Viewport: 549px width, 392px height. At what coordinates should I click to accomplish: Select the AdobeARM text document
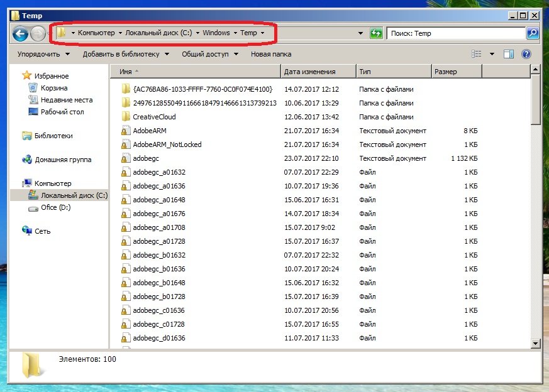149,131
